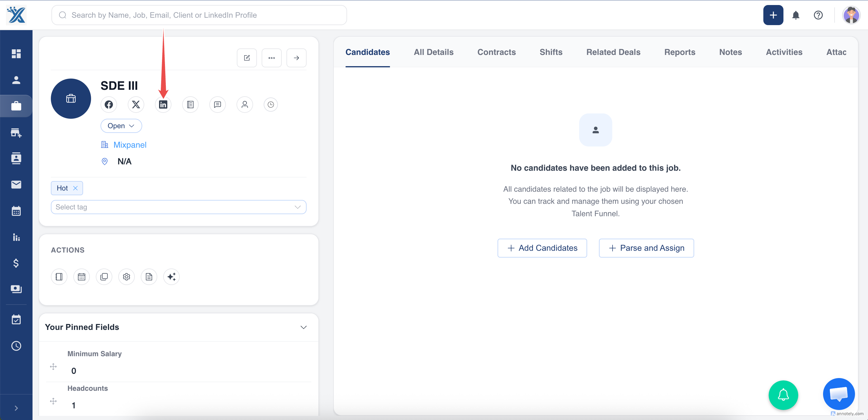Open the mail envelope icon in sidebar
The image size is (868, 420).
point(16,184)
